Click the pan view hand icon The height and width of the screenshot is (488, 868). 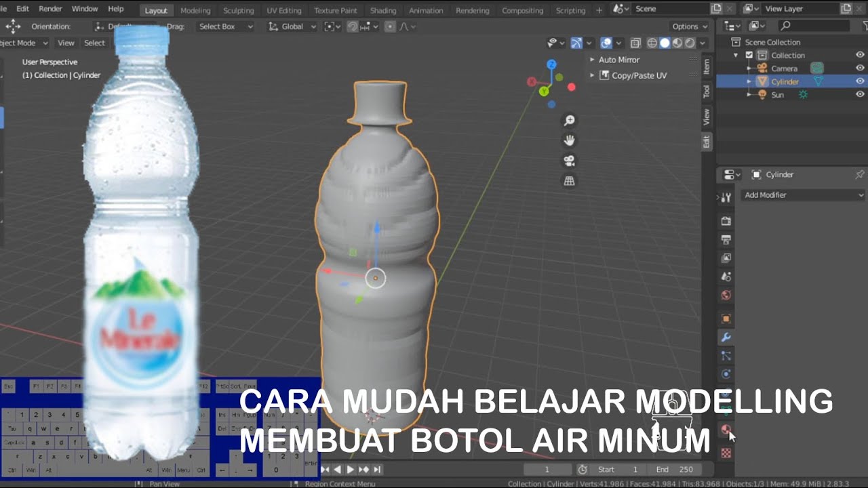[x=569, y=140]
